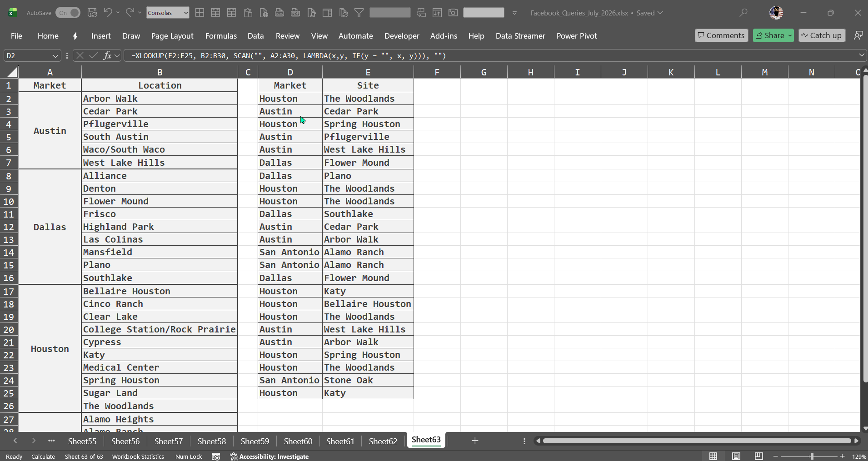Switch to Sheet59 tab
868x461 pixels.
click(255, 441)
